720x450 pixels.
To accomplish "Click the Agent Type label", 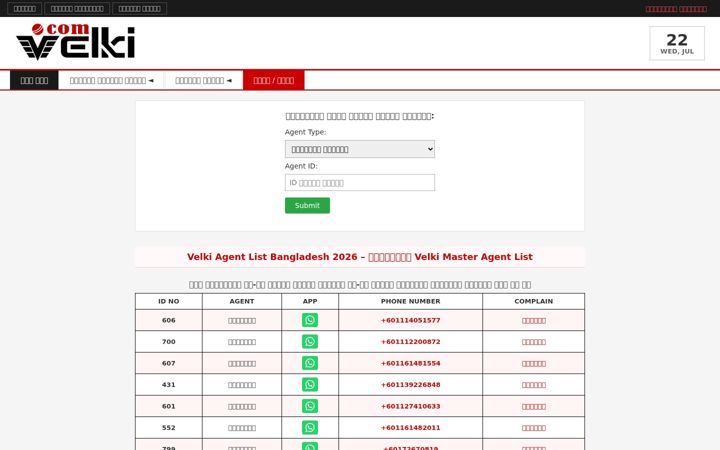I will pos(305,132).
